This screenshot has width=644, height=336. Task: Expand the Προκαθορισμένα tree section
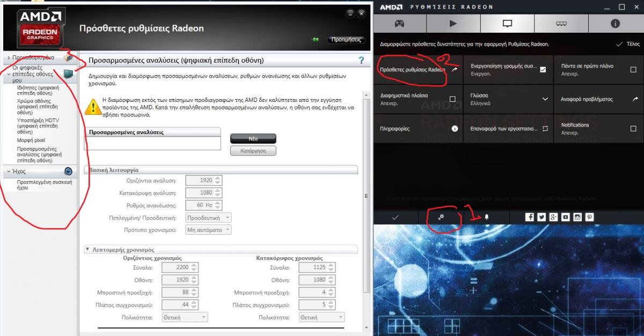tap(9, 57)
